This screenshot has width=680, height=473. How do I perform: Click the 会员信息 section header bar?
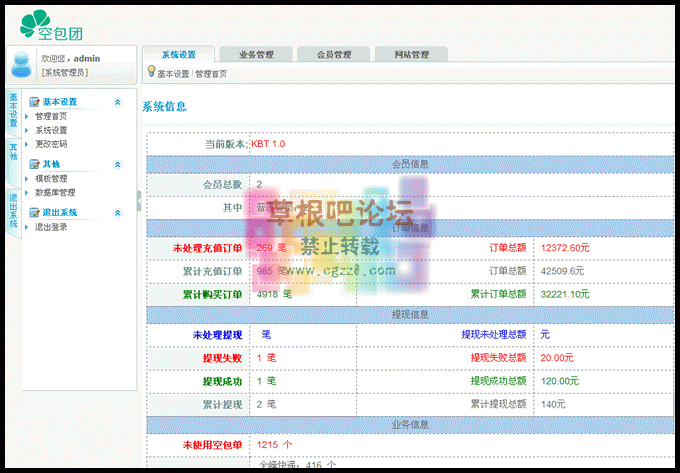coord(410,164)
